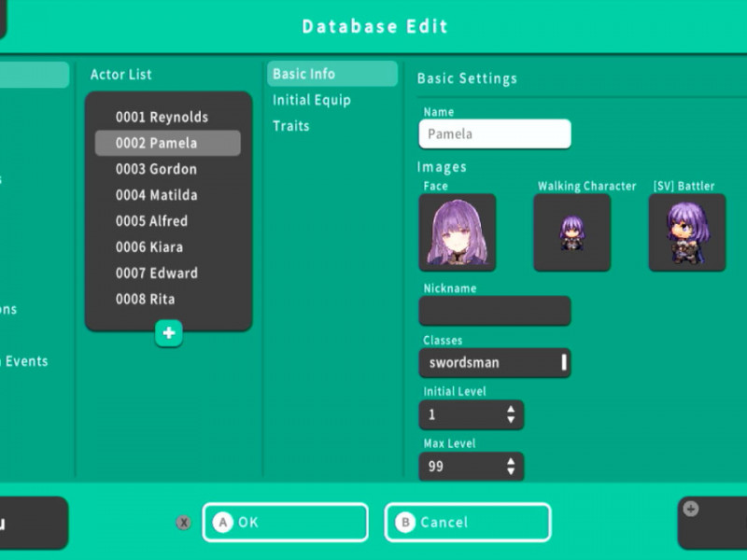Adjust the Initial Level stepper arrows

tap(511, 414)
